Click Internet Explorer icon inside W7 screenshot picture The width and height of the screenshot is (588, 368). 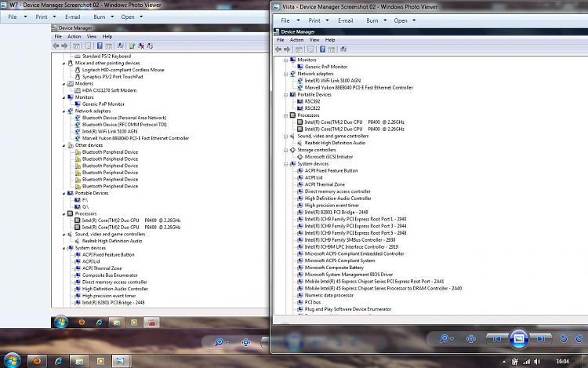pyautogui.click(x=99, y=322)
